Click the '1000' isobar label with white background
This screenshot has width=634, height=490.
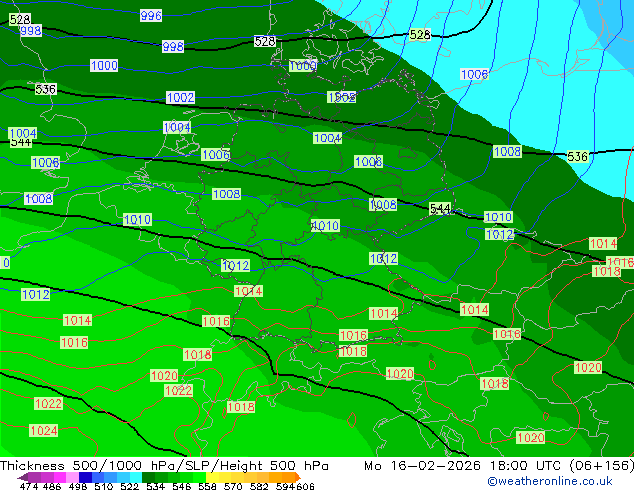pyautogui.click(x=104, y=65)
